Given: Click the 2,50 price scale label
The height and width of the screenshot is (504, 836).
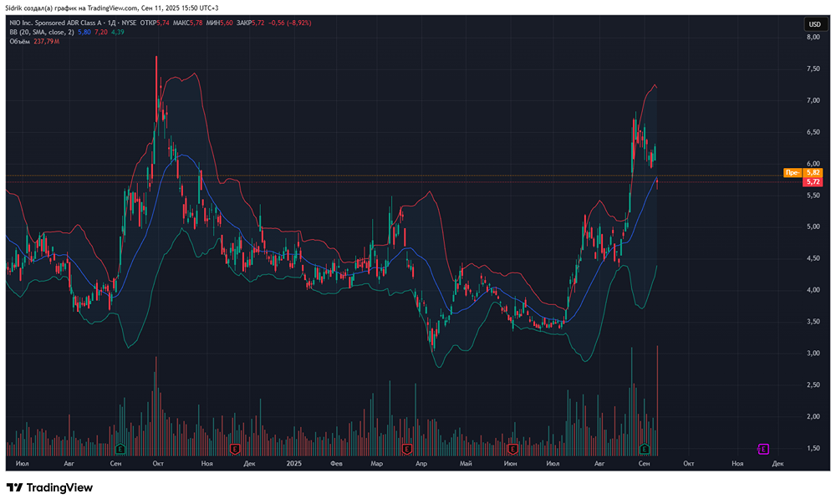Looking at the screenshot, I should click(x=813, y=385).
